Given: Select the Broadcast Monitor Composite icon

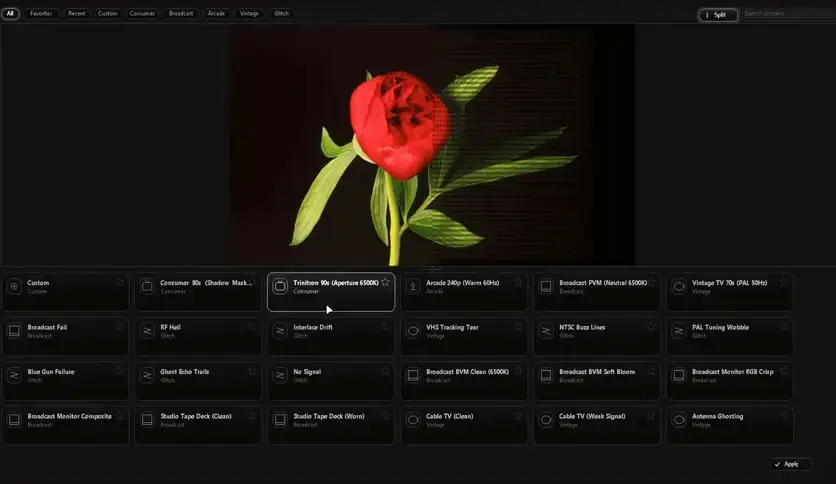Looking at the screenshot, I should tap(14, 420).
